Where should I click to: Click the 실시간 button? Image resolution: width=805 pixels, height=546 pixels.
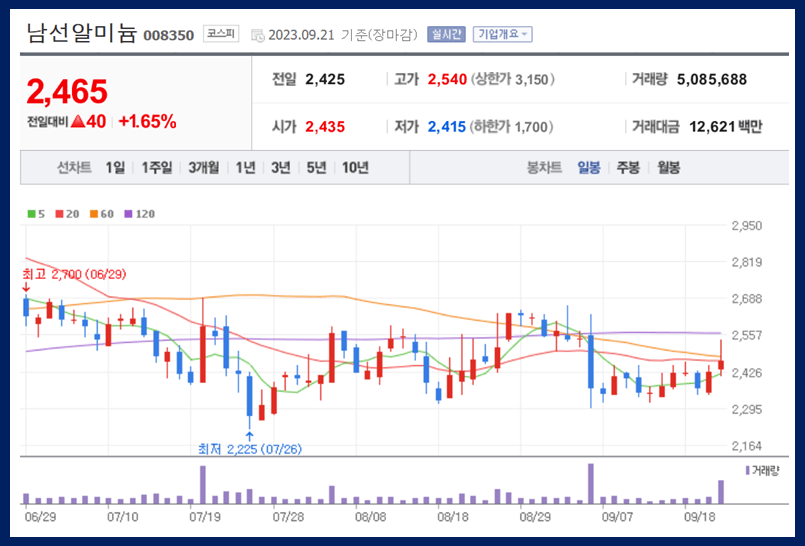(446, 34)
